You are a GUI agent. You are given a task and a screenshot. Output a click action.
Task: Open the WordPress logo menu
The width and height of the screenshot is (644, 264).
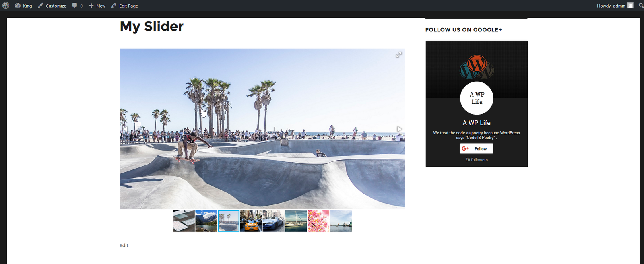(x=6, y=6)
